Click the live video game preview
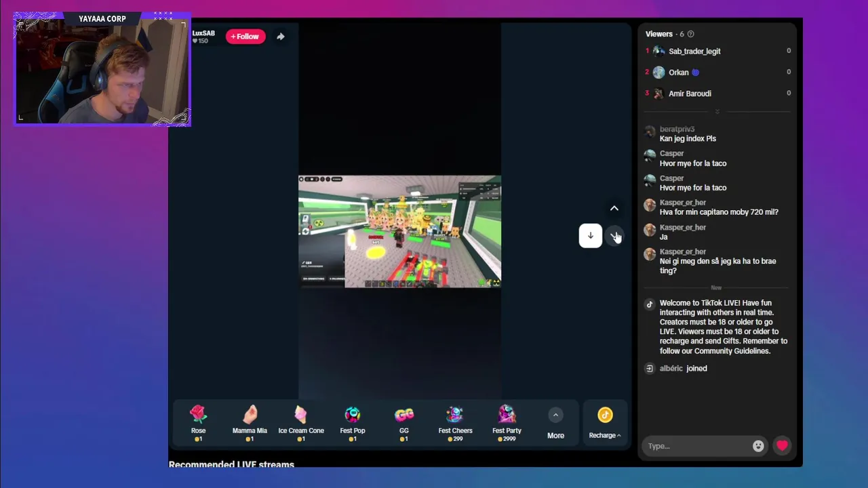868x488 pixels. (x=400, y=232)
